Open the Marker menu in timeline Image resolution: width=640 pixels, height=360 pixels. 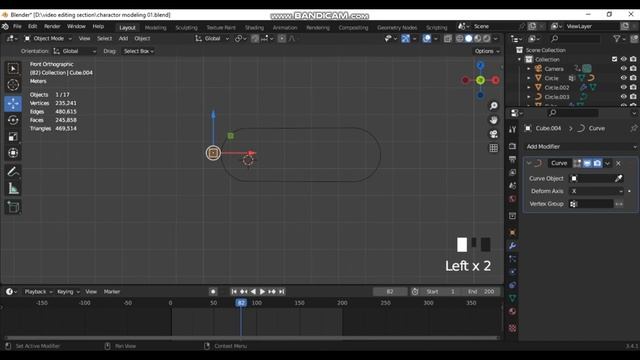111,291
